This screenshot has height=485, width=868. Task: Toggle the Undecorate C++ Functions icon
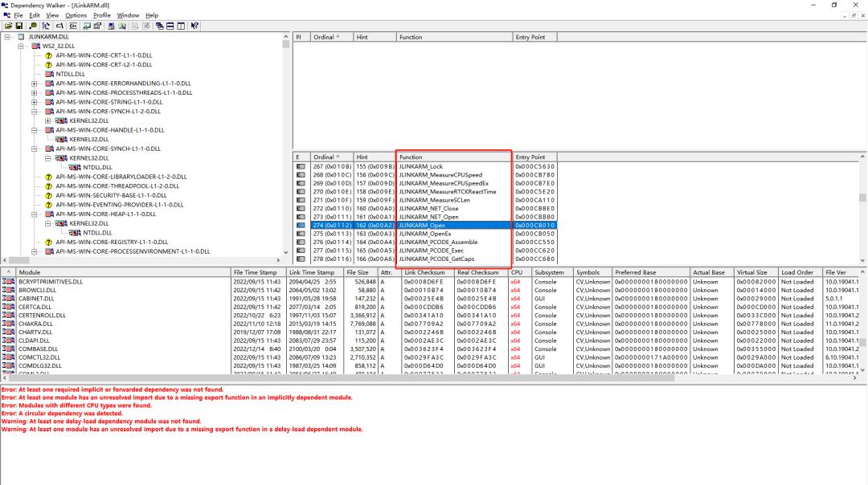pyautogui.click(x=73, y=26)
